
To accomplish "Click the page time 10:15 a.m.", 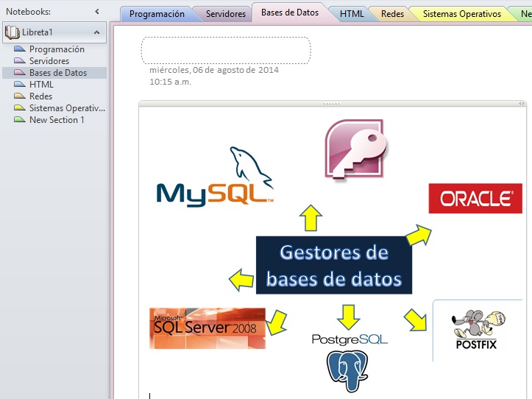I will (170, 82).
